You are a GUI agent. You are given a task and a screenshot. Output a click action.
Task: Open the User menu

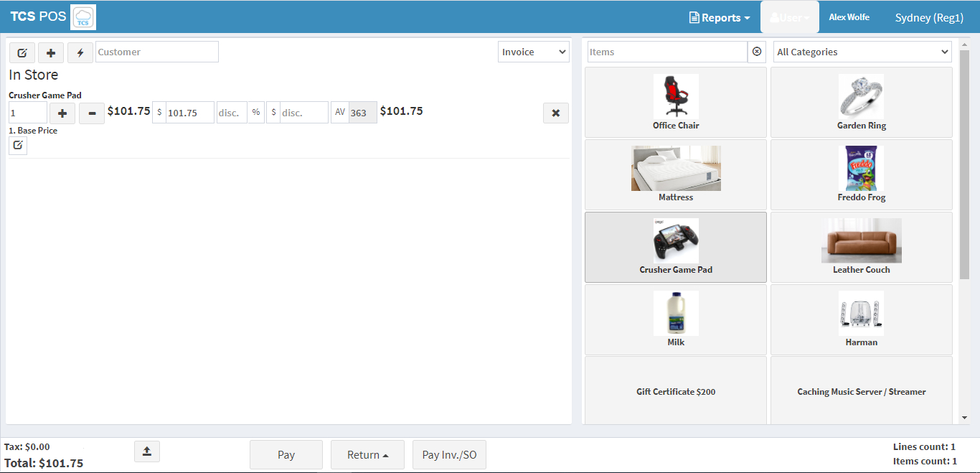coord(789,17)
